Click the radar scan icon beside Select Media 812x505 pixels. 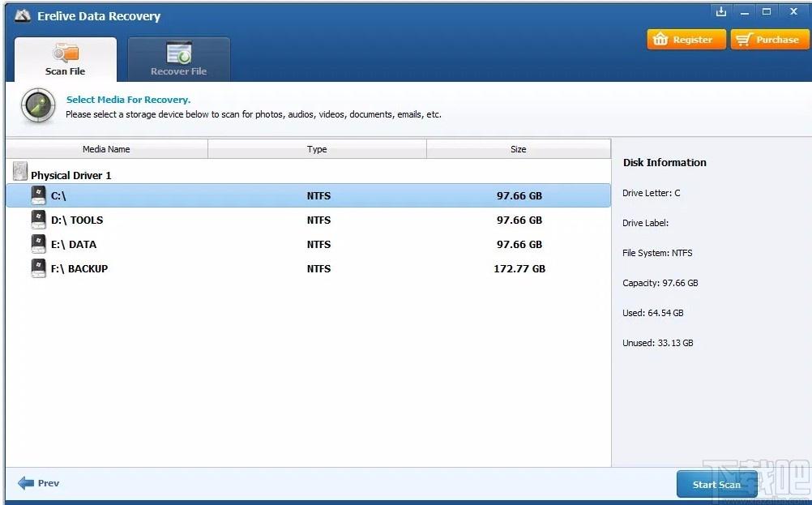(38, 105)
